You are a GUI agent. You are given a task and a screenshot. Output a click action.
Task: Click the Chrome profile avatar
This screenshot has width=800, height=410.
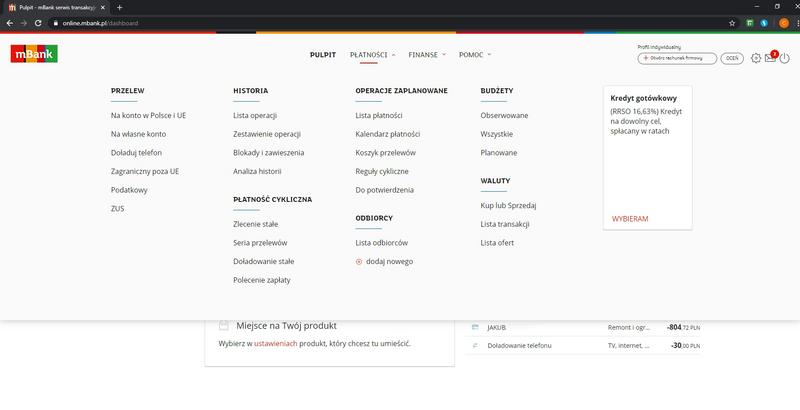(x=782, y=22)
